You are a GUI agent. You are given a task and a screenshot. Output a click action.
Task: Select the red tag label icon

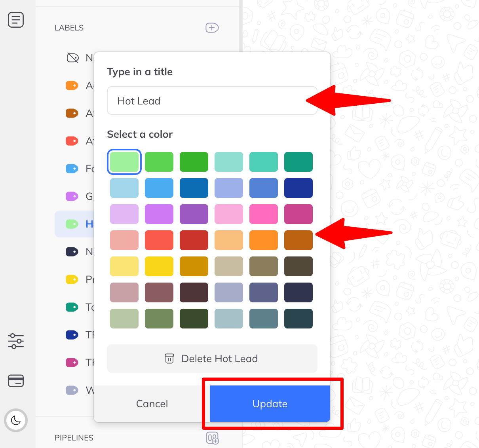coord(72,141)
